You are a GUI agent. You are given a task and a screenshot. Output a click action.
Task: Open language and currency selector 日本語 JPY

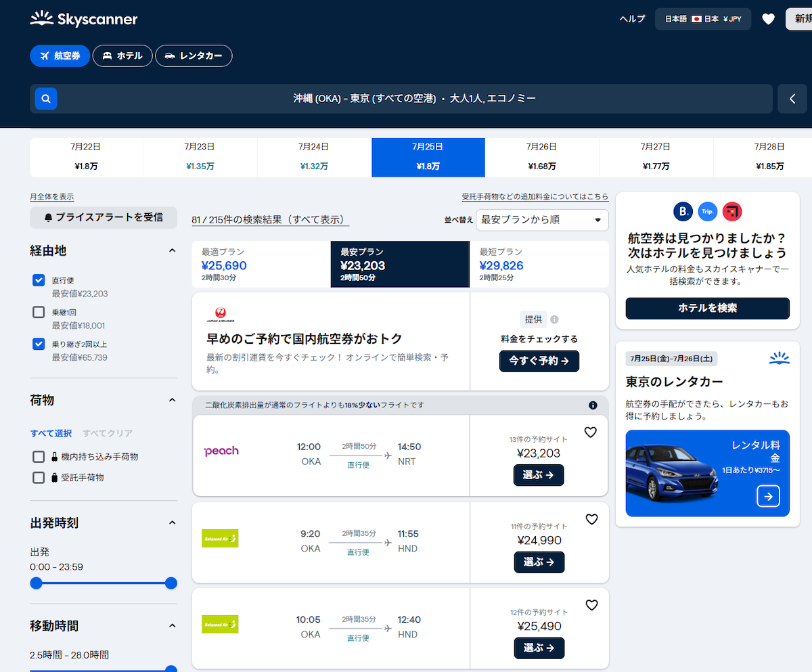point(703,19)
